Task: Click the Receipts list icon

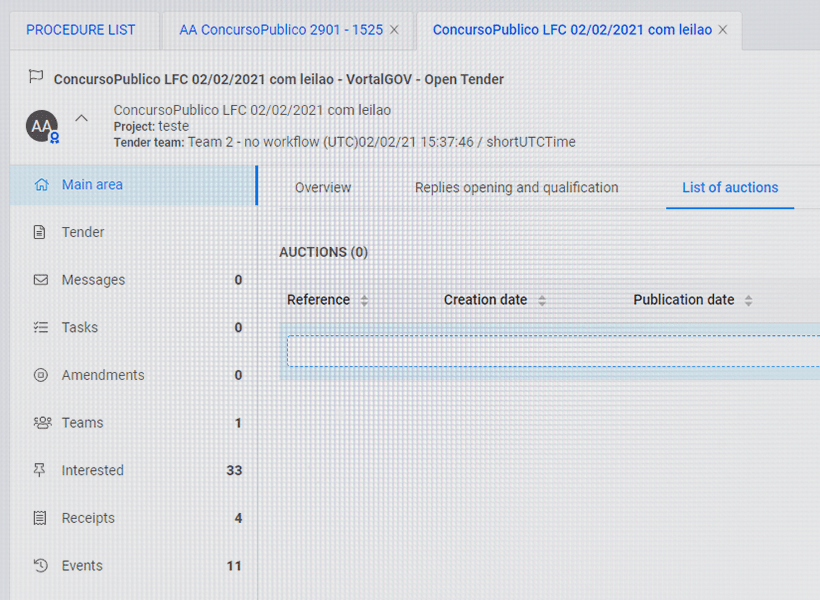Action: (40, 518)
